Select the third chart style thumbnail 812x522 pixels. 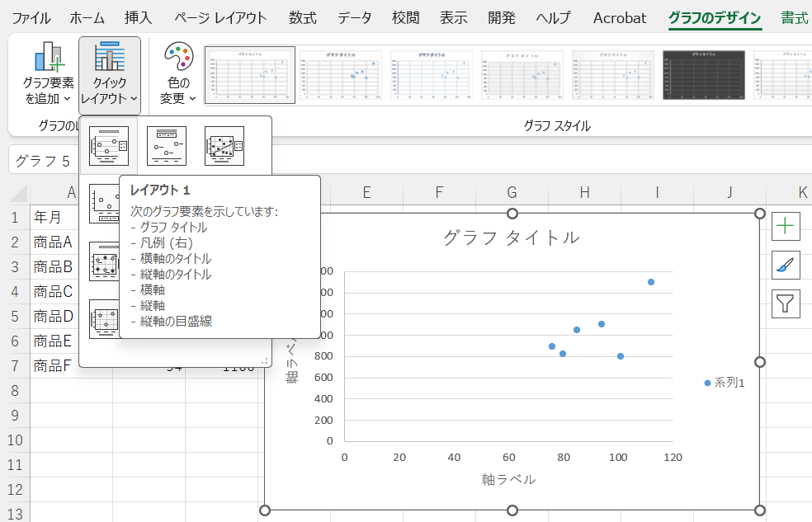tap(432, 75)
